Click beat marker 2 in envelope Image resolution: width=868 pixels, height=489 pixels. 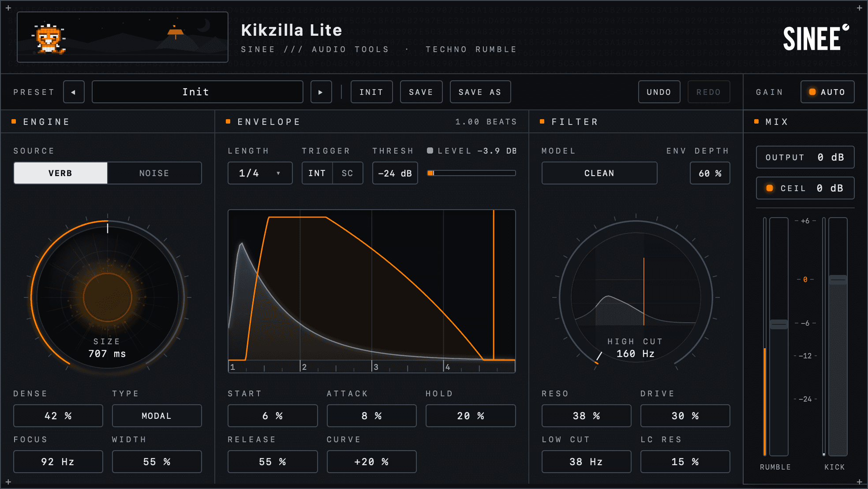pos(304,367)
